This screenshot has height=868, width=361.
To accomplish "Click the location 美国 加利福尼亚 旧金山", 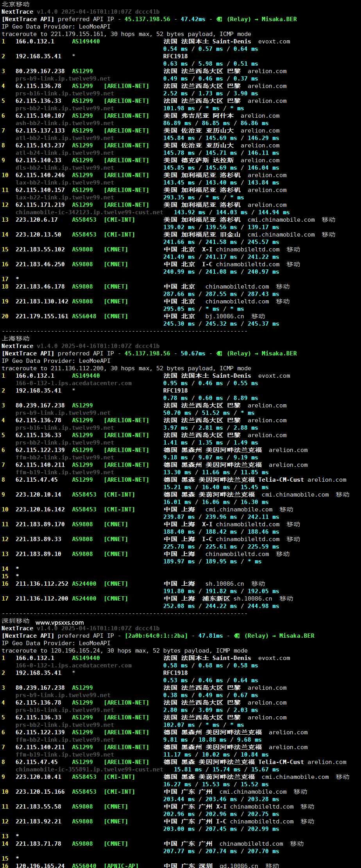I will coord(202,235).
